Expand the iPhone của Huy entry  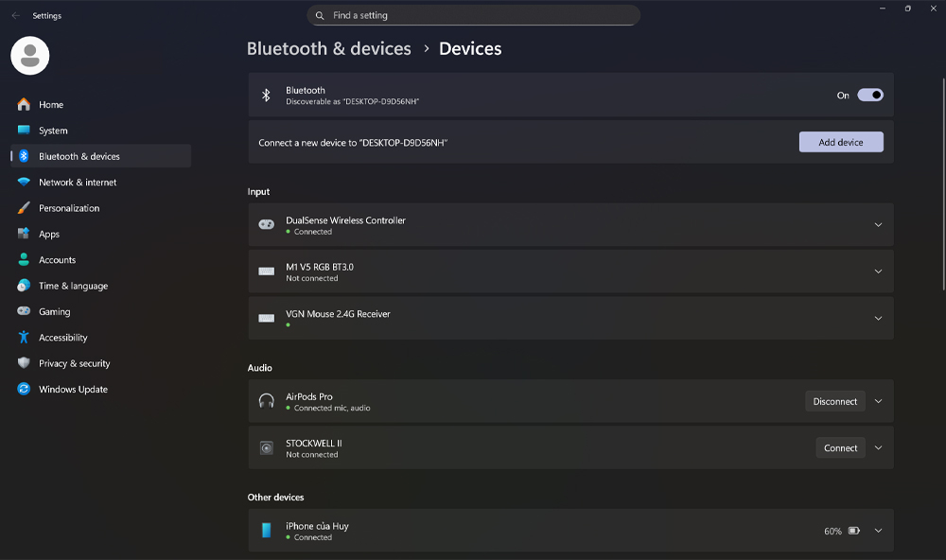pyautogui.click(x=878, y=531)
